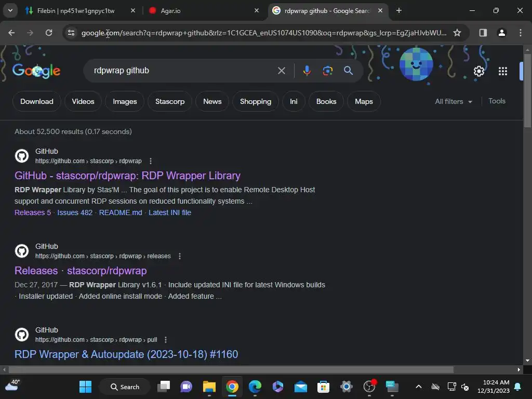Screen dimensions: 532x399
Task: Open the weather widget showing 40°
Action: pos(12,386)
